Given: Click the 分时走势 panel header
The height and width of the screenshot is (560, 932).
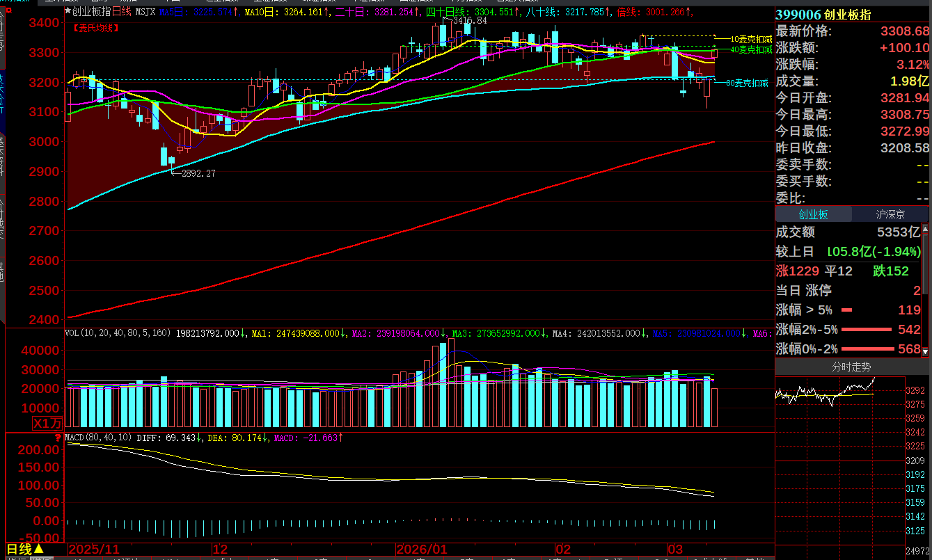Looking at the screenshot, I should tap(851, 367).
